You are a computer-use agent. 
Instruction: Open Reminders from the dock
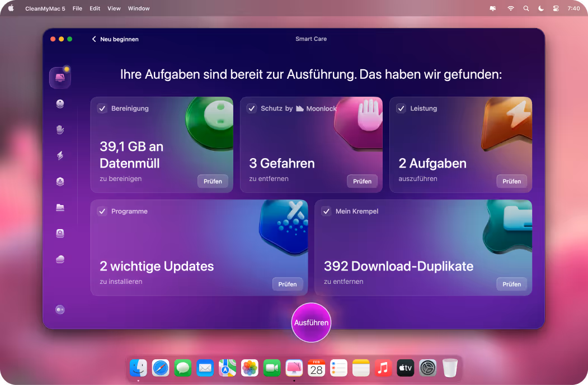338,368
